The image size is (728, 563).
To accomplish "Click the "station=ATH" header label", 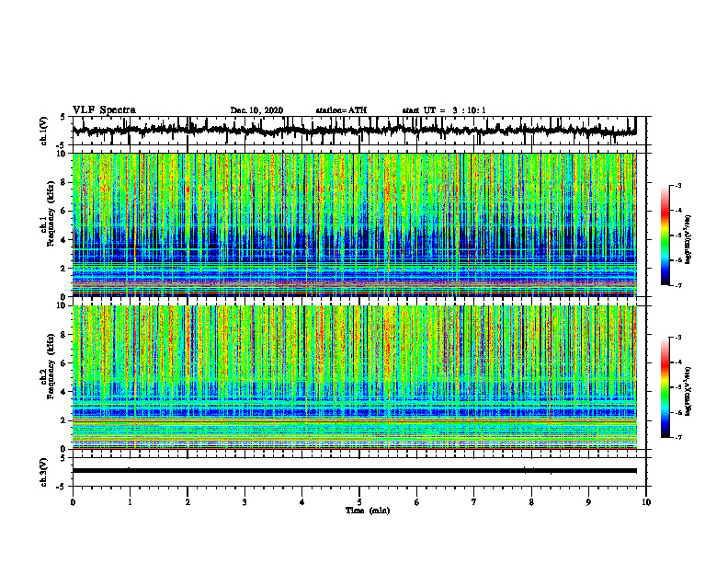I will tap(341, 110).
